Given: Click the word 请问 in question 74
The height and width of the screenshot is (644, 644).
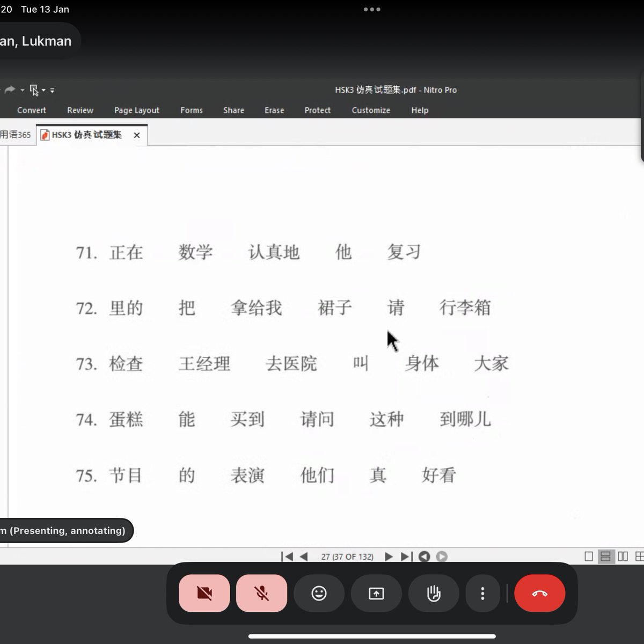Looking at the screenshot, I should tap(317, 419).
